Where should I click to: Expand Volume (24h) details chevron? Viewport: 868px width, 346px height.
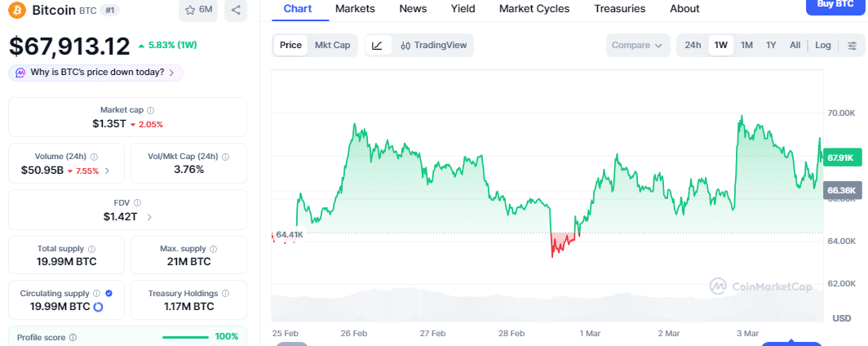[108, 171]
